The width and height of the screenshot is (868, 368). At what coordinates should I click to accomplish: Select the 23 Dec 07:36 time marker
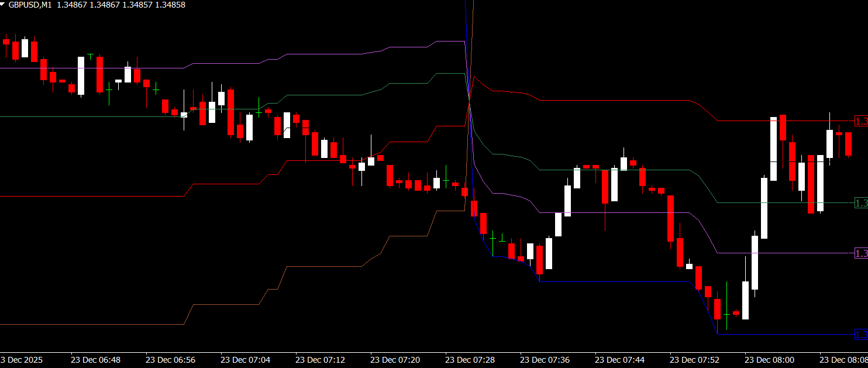545,359
